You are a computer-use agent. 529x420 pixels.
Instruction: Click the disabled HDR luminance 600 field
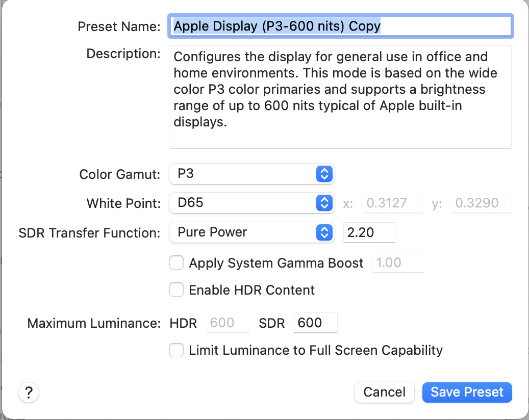point(228,323)
